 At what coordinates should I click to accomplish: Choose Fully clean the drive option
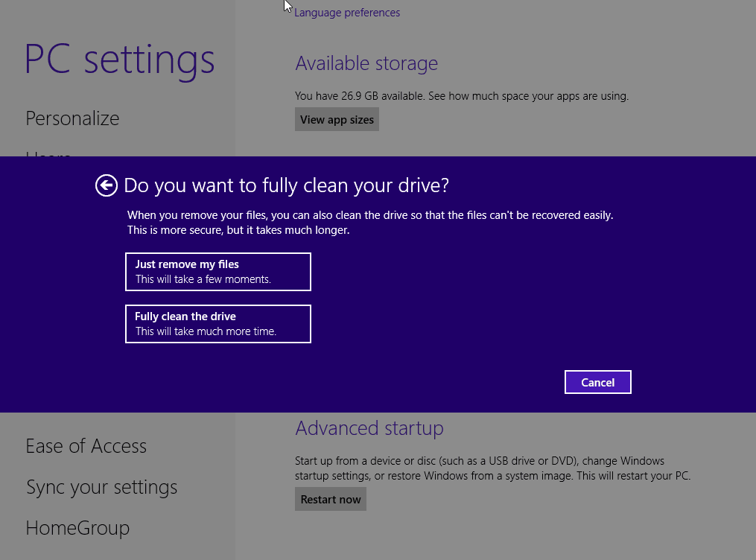click(217, 323)
